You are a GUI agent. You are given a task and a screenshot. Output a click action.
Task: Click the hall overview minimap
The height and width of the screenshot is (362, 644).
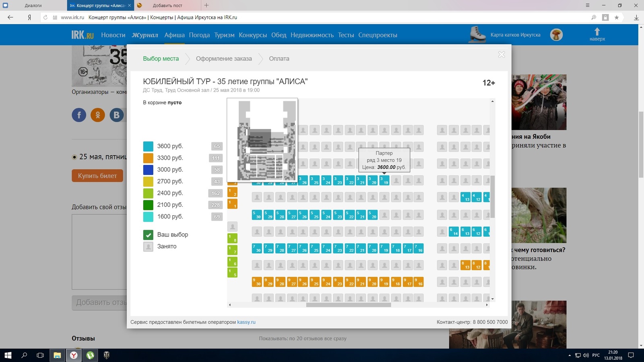[x=262, y=140]
